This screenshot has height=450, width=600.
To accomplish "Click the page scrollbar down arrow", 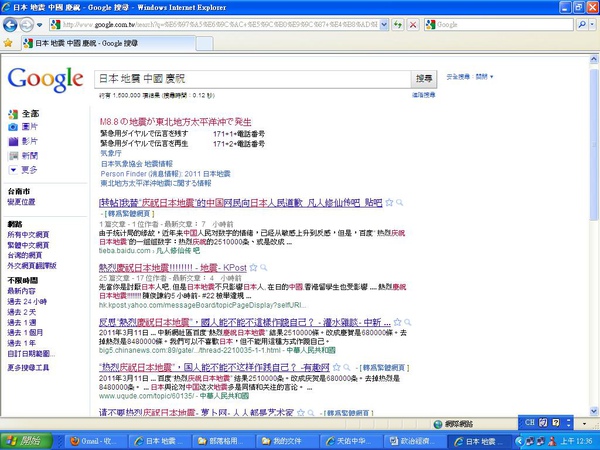I will [594, 411].
